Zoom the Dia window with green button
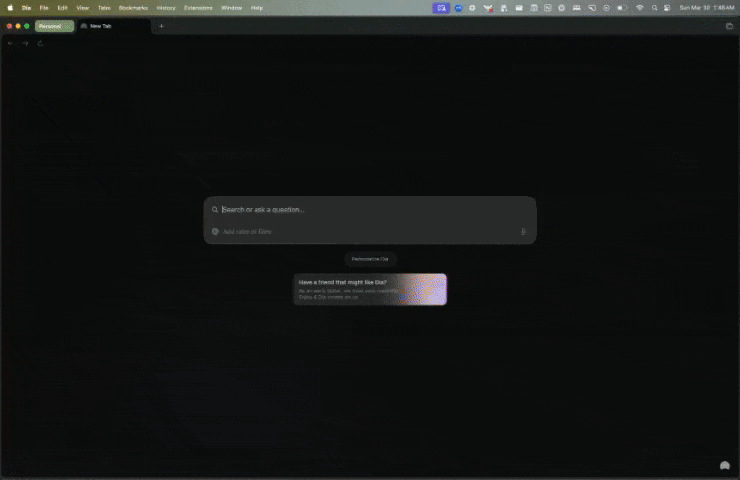Image resolution: width=740 pixels, height=480 pixels. [x=27, y=26]
